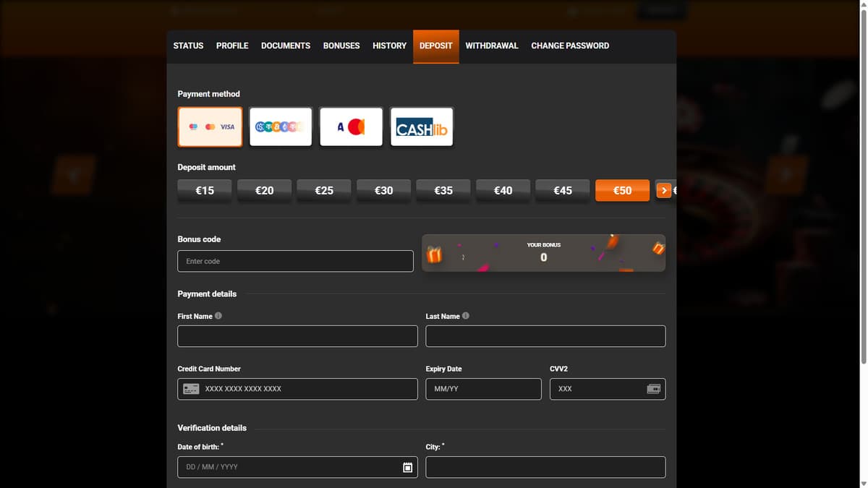The height and width of the screenshot is (488, 868).
Task: Select the highlighted €50 deposit amount
Action: pyautogui.click(x=622, y=190)
